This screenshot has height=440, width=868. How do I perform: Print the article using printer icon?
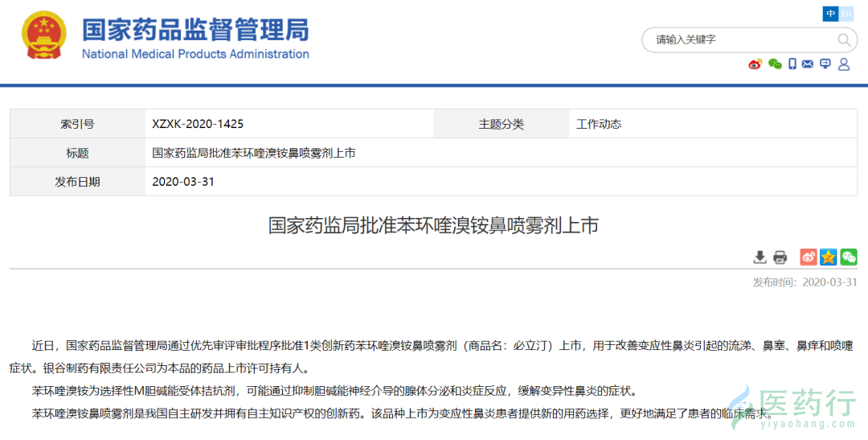[x=780, y=257]
